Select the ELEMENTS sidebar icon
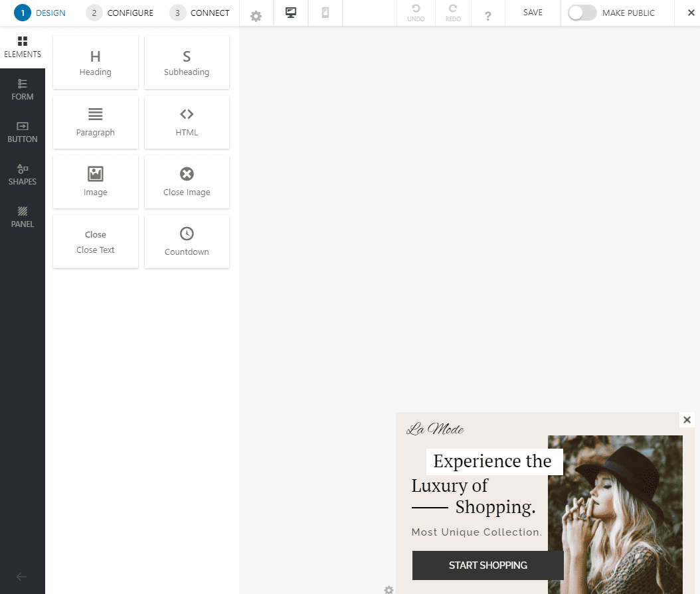Viewport: 700px width, 594px height. (x=23, y=47)
